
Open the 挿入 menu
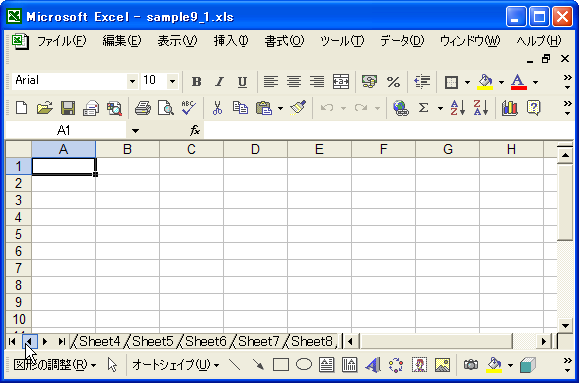pyautogui.click(x=231, y=41)
